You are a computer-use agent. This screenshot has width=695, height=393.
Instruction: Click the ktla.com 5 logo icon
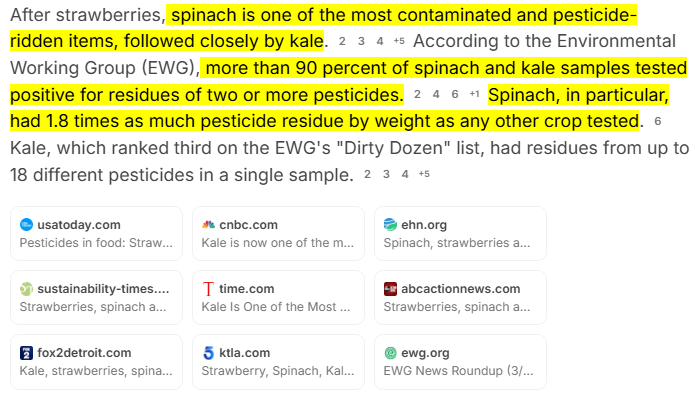(208, 353)
